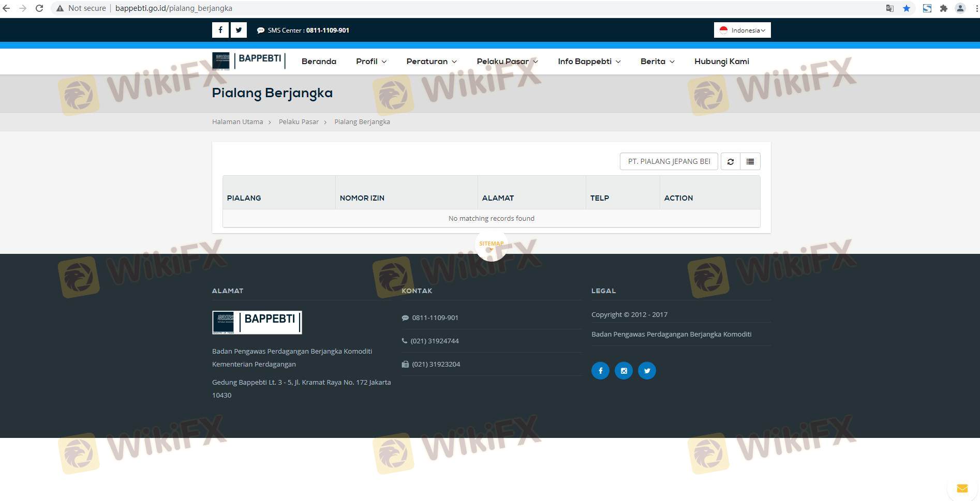Click footer Twitter round icon

pyautogui.click(x=647, y=371)
